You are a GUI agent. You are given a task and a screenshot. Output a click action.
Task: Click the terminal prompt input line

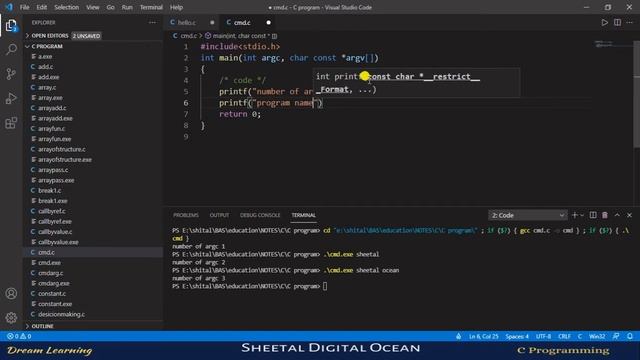pos(324,286)
